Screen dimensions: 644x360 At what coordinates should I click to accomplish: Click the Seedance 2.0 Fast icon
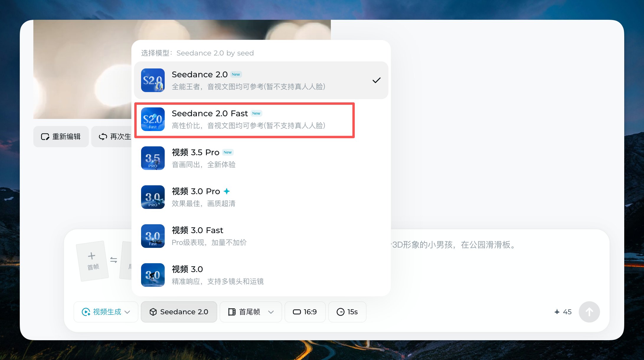[x=153, y=119]
